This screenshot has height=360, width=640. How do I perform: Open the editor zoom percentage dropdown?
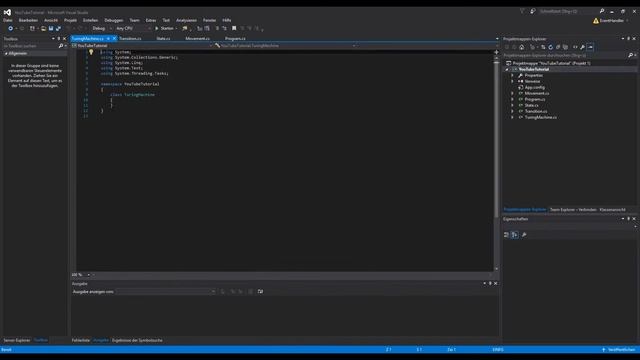point(89,275)
